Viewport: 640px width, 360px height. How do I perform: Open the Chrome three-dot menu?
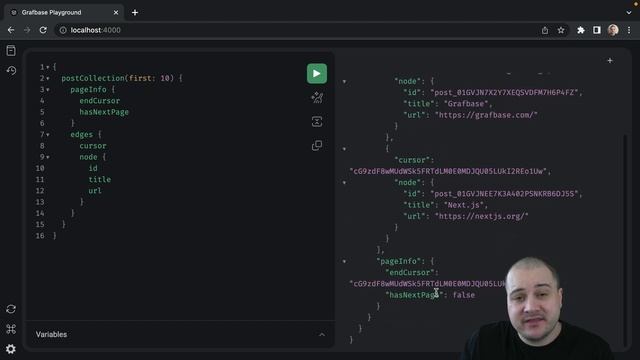click(x=629, y=30)
